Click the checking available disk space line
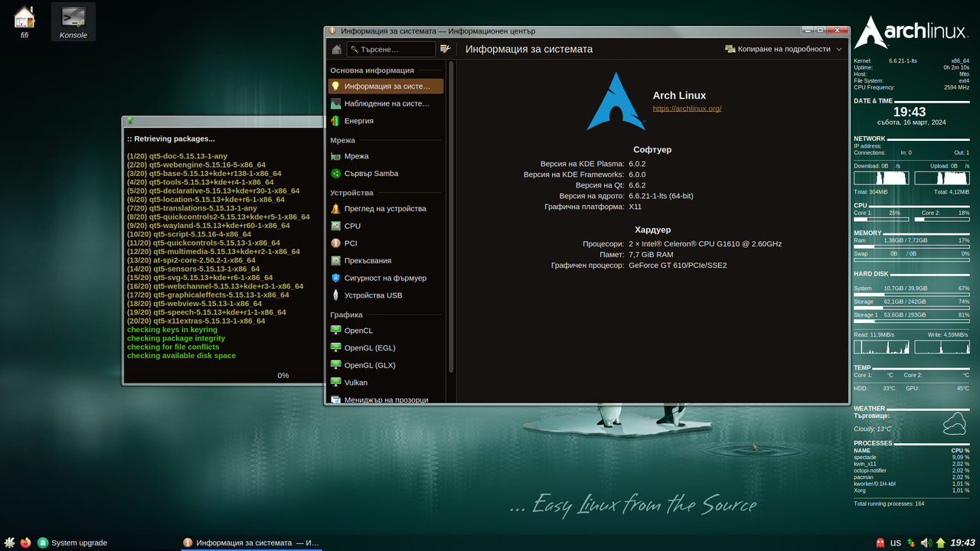Viewport: 980px width, 551px height. (x=181, y=356)
